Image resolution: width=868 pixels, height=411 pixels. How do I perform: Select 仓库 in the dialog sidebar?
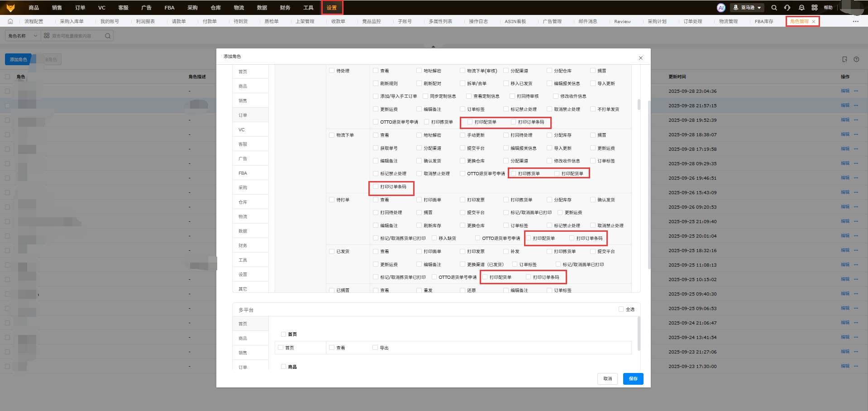[243, 202]
